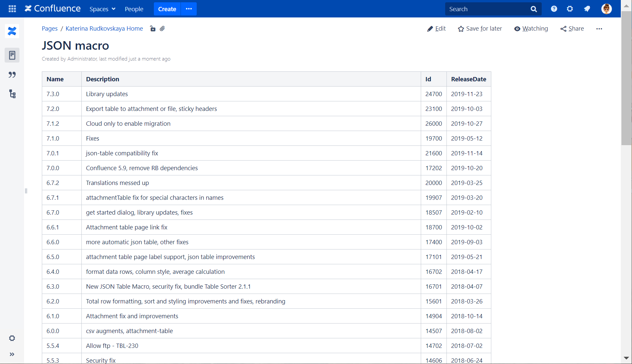Viewport: 632px width, 364px height.
Task: Open the page tree sidebar icon
Action: click(12, 94)
